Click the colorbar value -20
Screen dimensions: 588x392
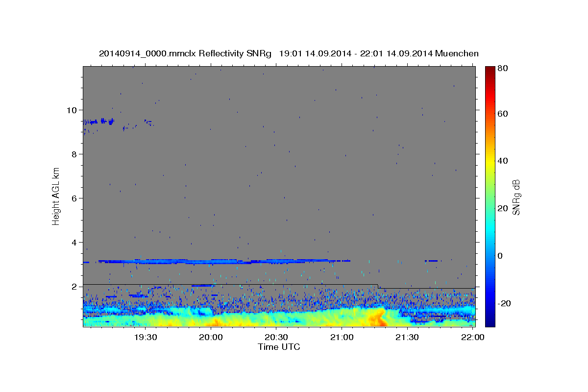[x=505, y=303]
